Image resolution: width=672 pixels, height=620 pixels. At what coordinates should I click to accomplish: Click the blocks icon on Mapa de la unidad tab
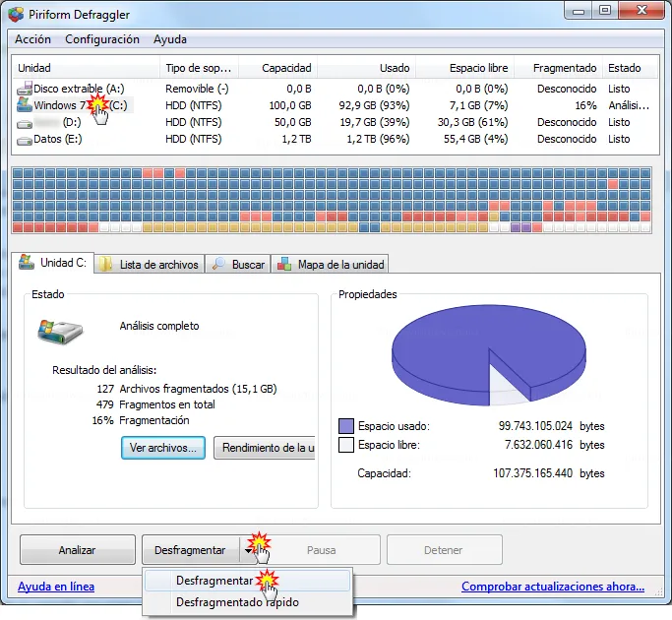284,264
